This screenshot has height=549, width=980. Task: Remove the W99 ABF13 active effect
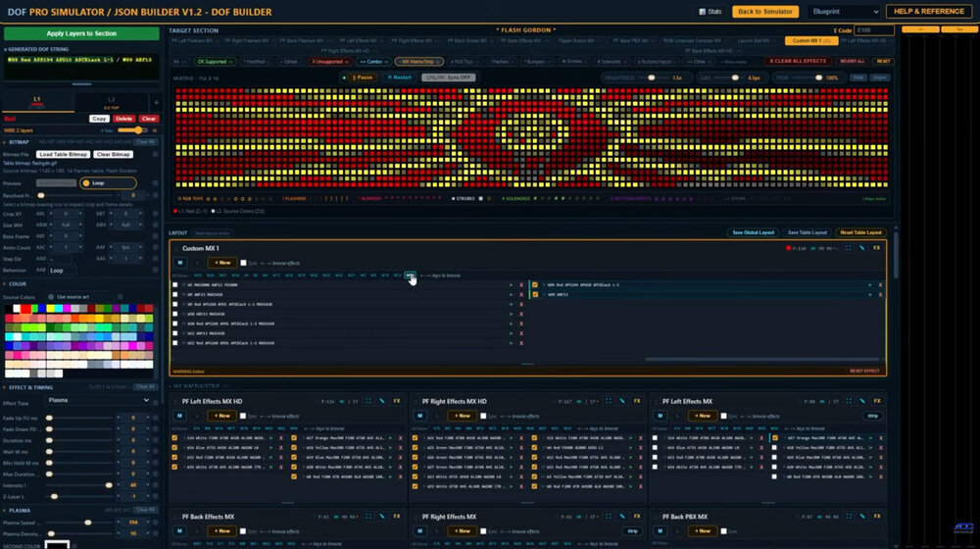point(880,294)
